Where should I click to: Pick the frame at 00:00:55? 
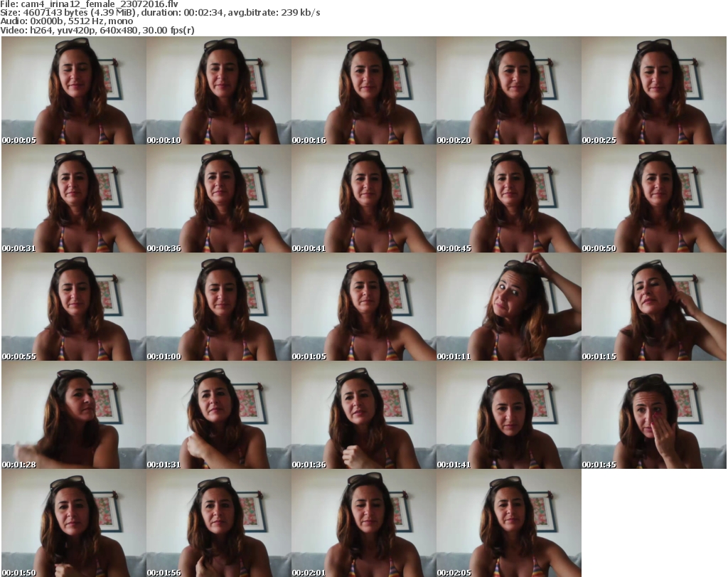[x=74, y=307]
